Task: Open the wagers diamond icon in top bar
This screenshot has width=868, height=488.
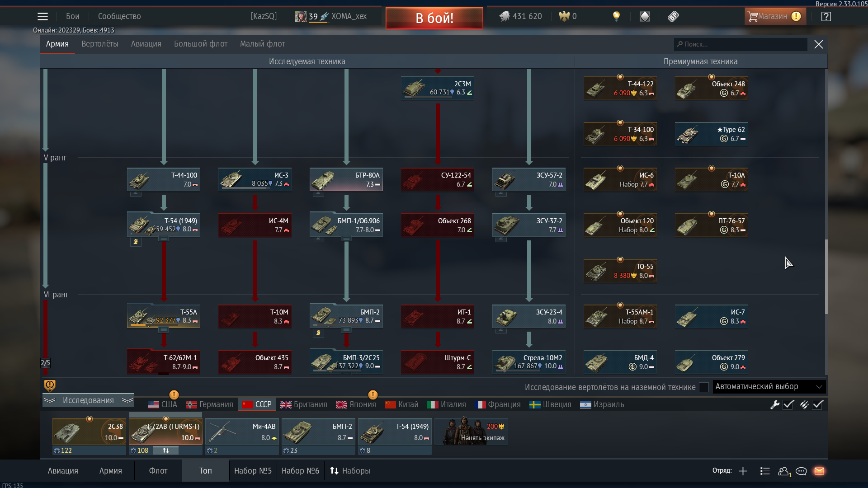Action: pos(645,16)
